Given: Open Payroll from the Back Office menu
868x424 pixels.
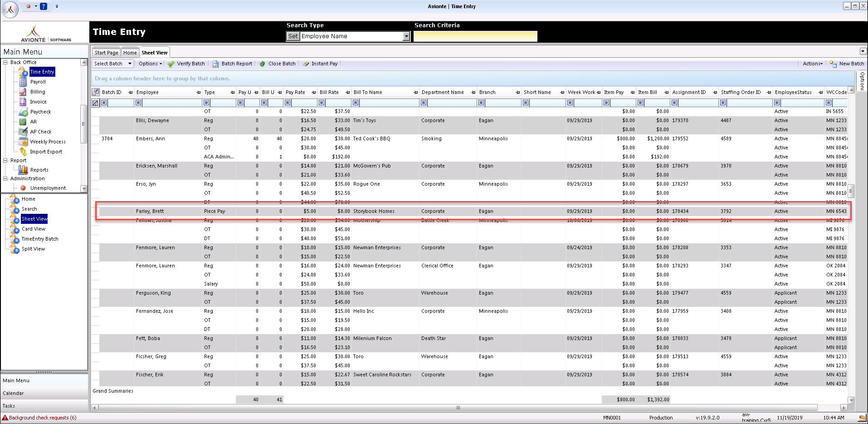Looking at the screenshot, I should pos(38,82).
